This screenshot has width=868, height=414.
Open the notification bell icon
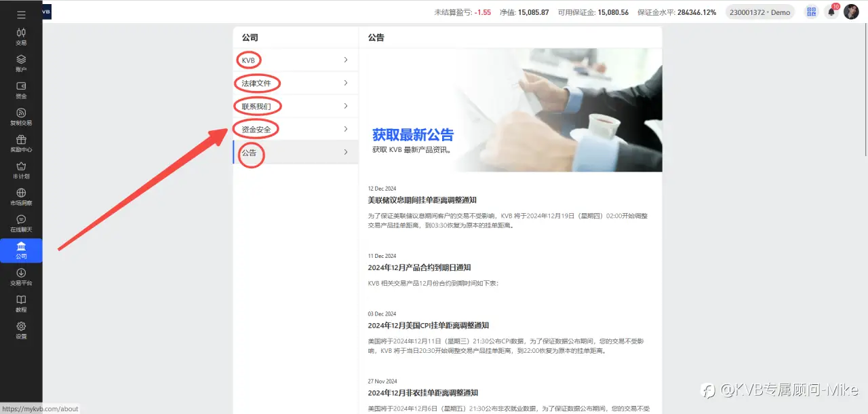[831, 12]
